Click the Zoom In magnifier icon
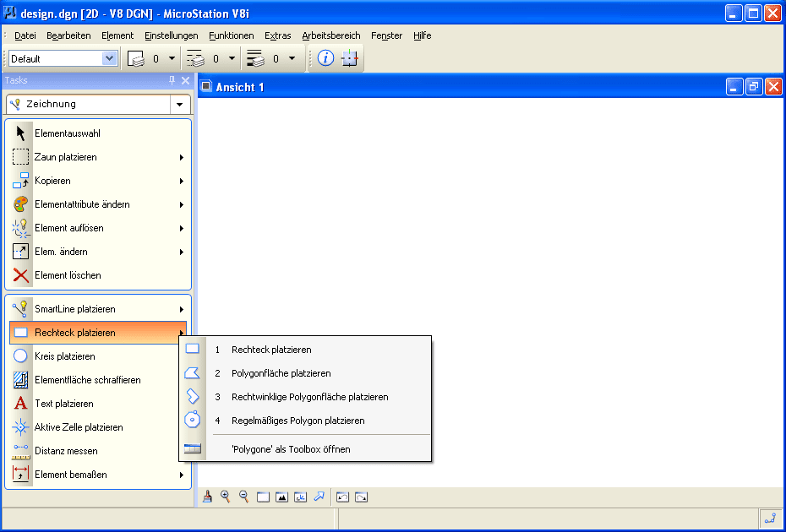Image resolution: width=786 pixels, height=532 pixels. click(x=226, y=497)
